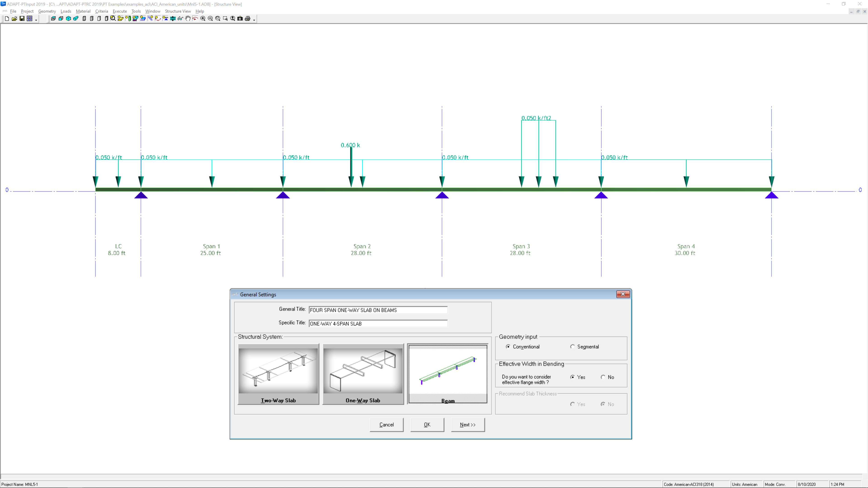Choose the Two-Way Slab structural system
The width and height of the screenshot is (868, 488).
(x=278, y=374)
